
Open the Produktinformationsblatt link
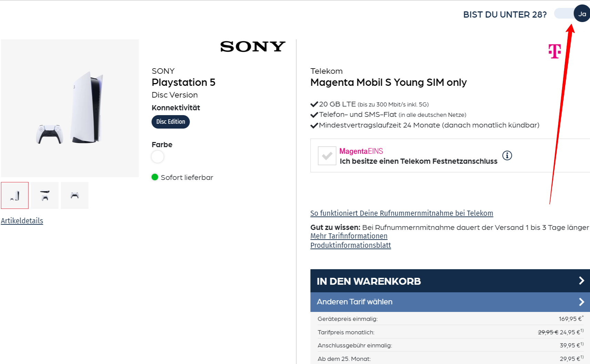pos(350,245)
